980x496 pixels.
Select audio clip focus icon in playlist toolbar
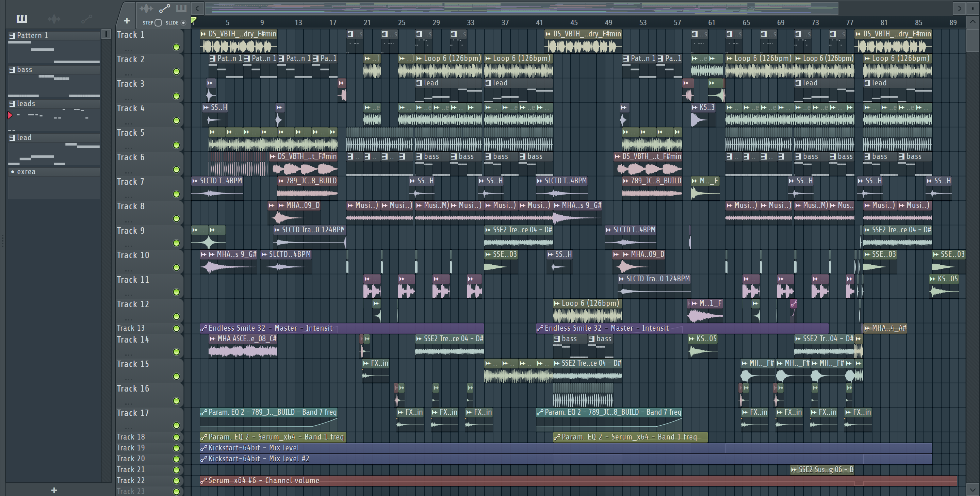(x=146, y=9)
